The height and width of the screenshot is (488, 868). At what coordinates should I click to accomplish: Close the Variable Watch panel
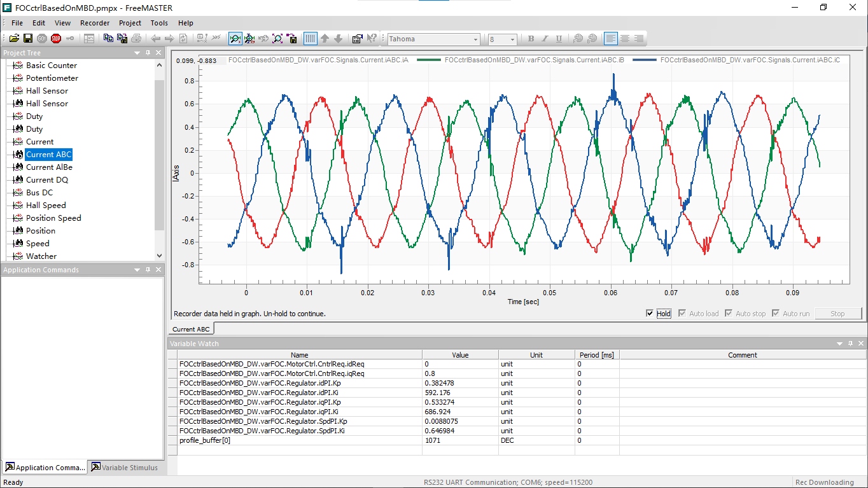(862, 344)
